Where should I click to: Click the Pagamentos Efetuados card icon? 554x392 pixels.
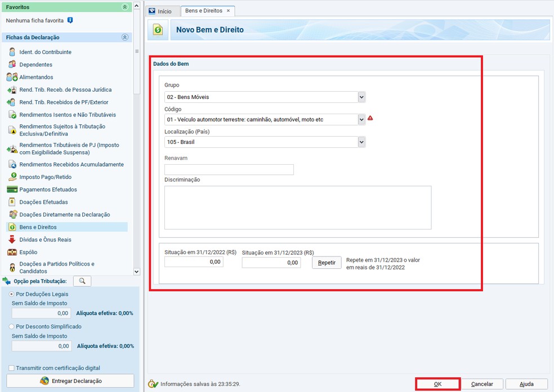coord(12,190)
